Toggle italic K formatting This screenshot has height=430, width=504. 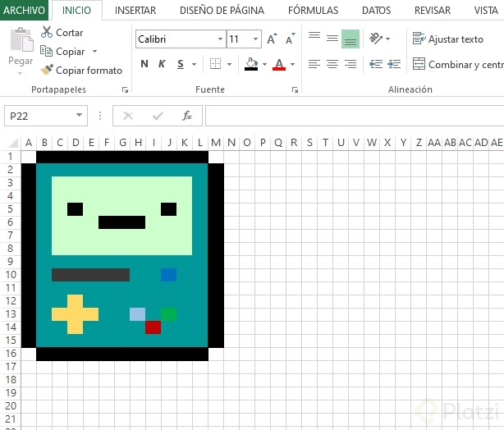click(162, 64)
